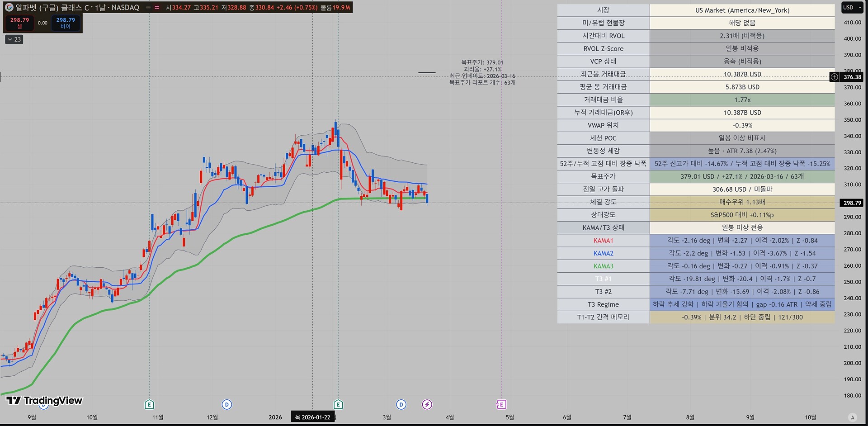Screen dimensions: 868x426
Task: Open the pink upcoming earnings marker
Action: tap(501, 404)
